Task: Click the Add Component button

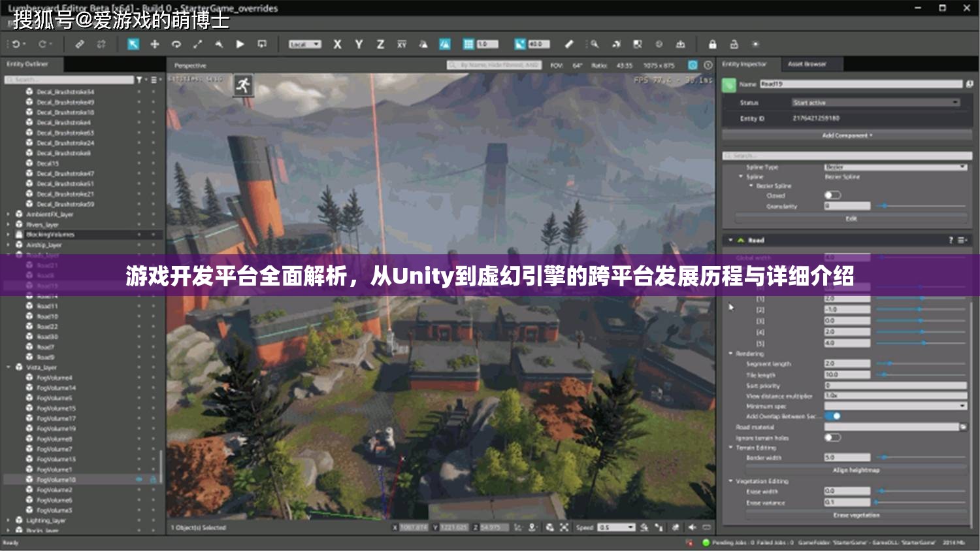Action: pyautogui.click(x=847, y=135)
